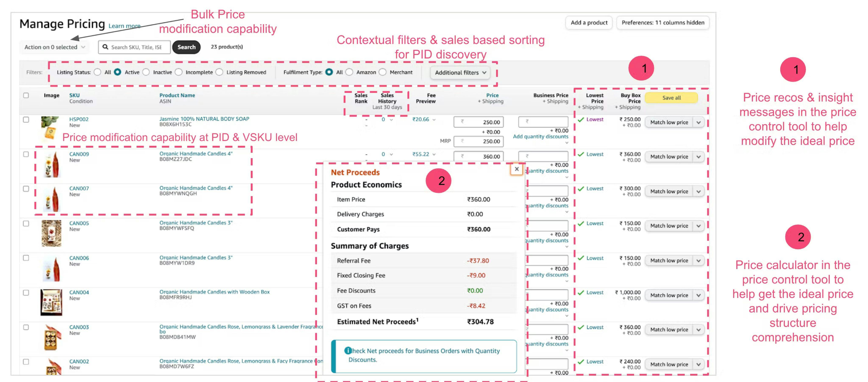The height and width of the screenshot is (382, 868).
Task: Focus the Search SKU, Title field
Action: click(x=134, y=47)
